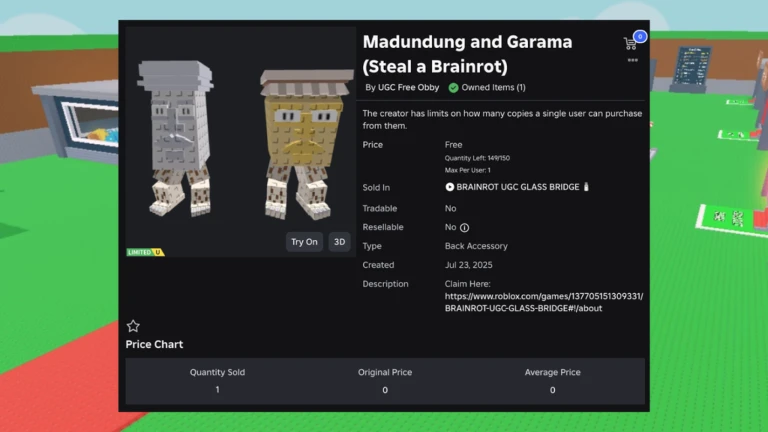Open the roblox.com games claim URL

pos(544,302)
